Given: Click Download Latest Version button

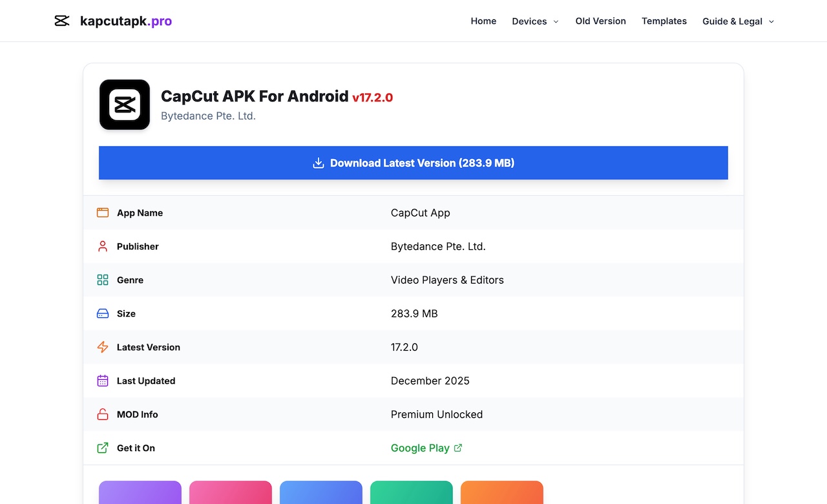Looking at the screenshot, I should 413,163.
